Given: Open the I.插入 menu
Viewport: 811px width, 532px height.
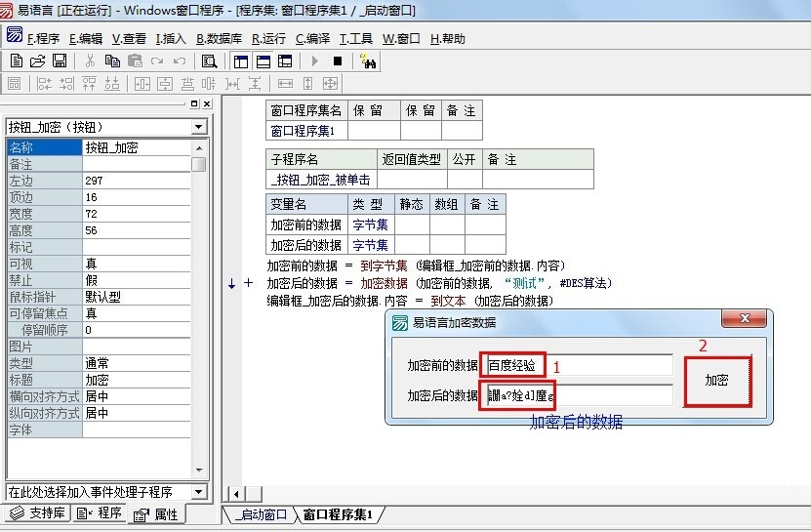Looking at the screenshot, I should click(171, 39).
